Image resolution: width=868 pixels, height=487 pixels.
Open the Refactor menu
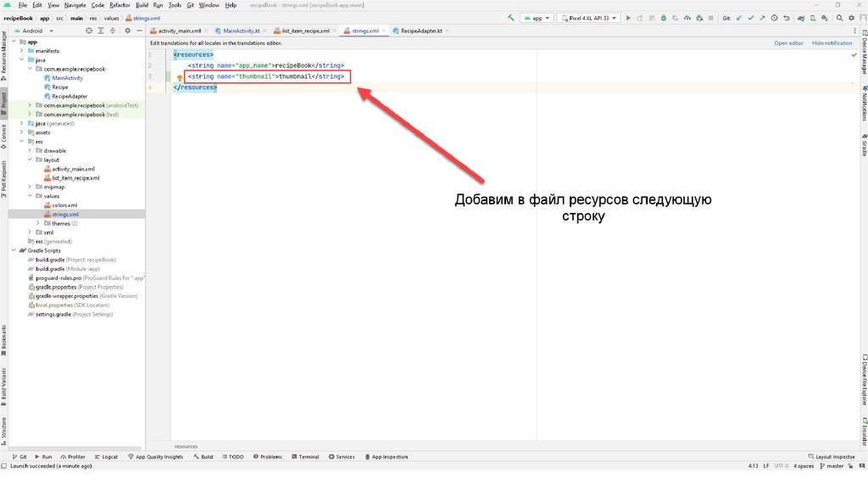[120, 5]
